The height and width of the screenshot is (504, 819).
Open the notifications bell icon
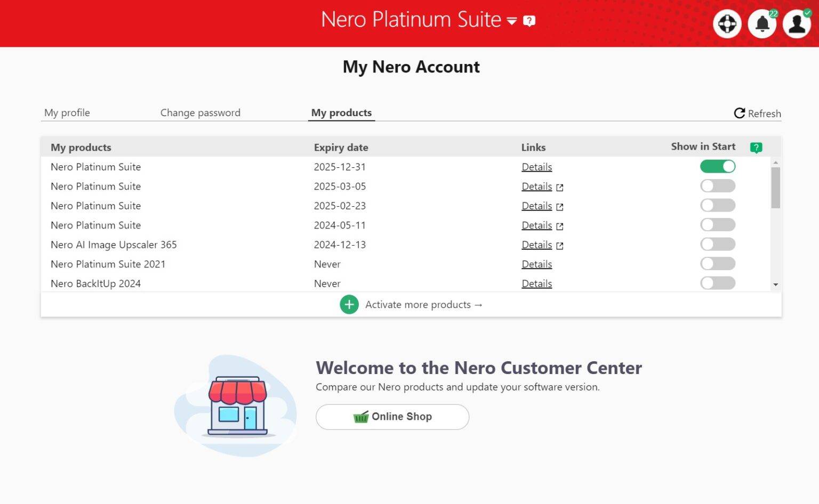coord(762,23)
